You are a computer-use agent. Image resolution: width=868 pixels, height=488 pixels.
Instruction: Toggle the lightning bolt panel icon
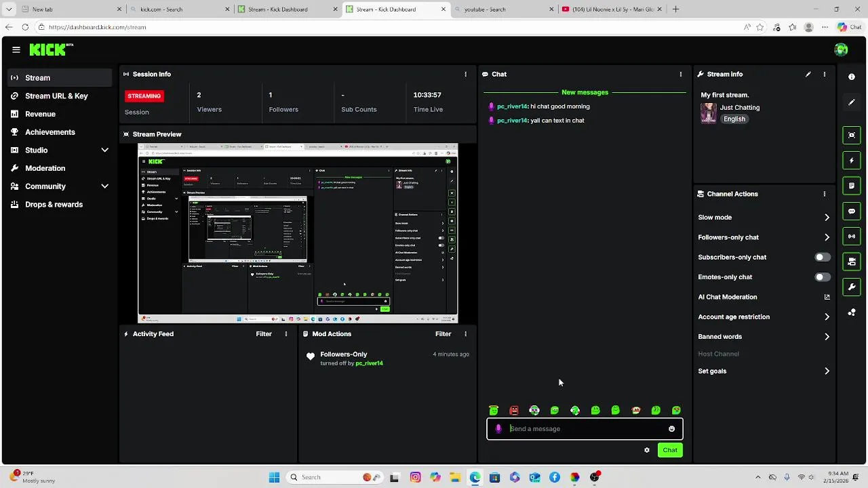852,161
